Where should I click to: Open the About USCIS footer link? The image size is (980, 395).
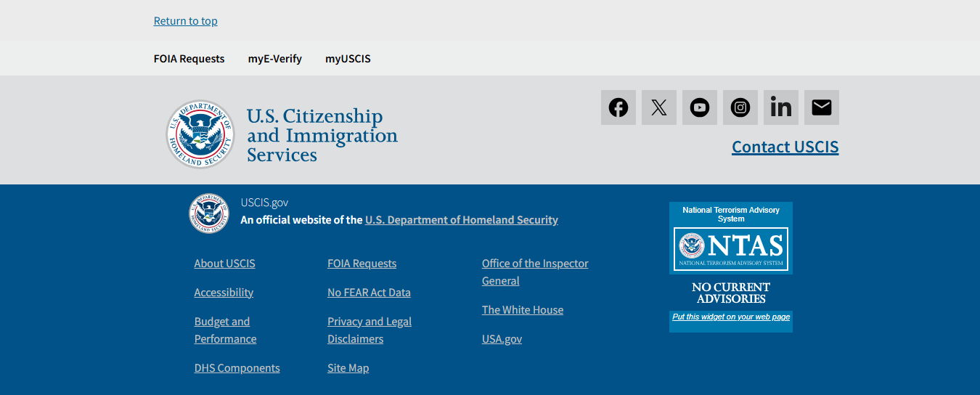(x=224, y=264)
